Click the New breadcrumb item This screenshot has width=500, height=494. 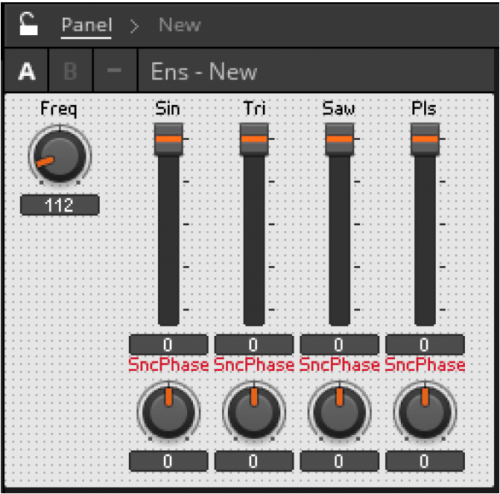click(x=180, y=25)
